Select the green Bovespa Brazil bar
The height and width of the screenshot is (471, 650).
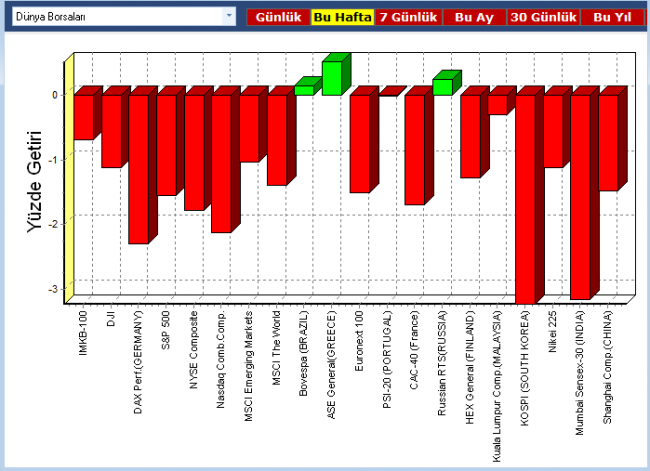pos(304,90)
